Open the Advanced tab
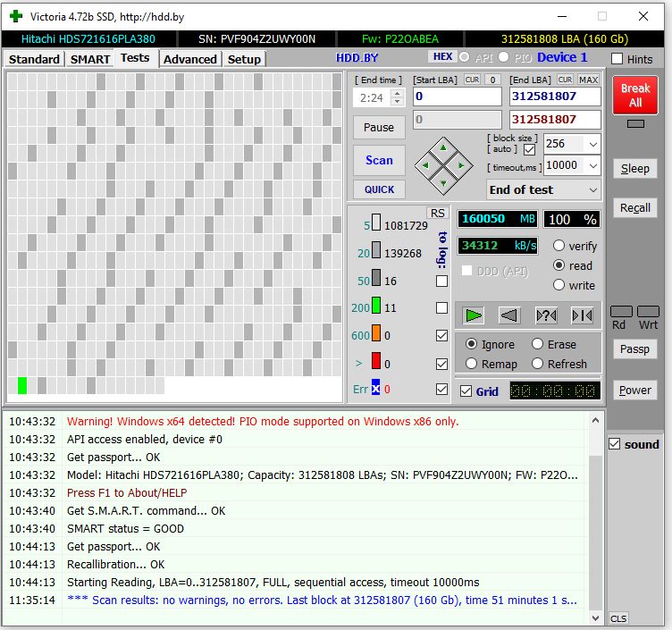 pos(190,59)
